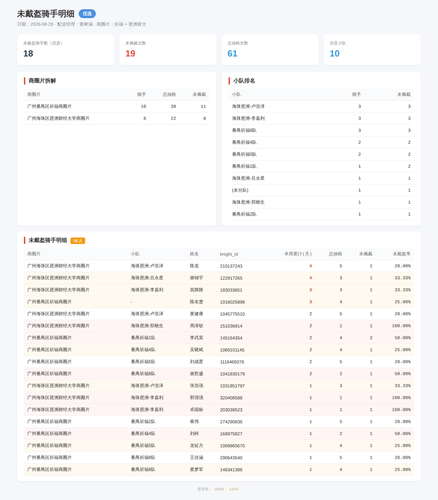The height and width of the screenshot is (500, 438).
Task: Click the 未戴盔率 column header
Action: [x=401, y=254]
